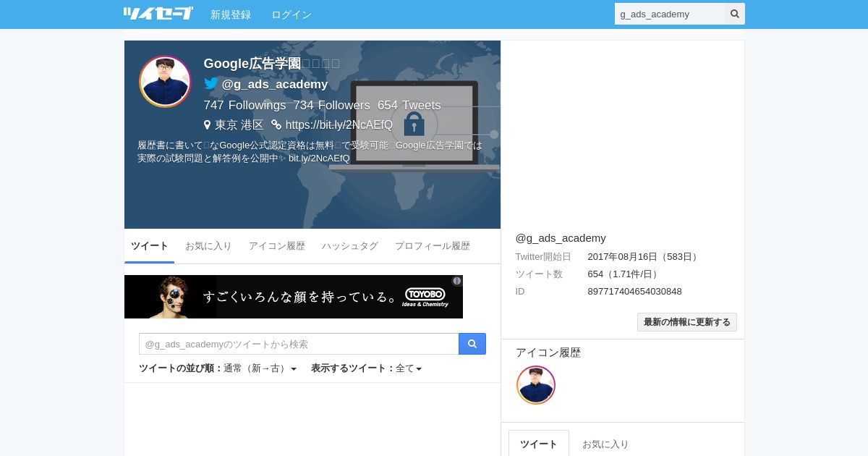The image size is (868, 456).
Task: Open the 表示するツイート filter dropdown
Action: (366, 368)
